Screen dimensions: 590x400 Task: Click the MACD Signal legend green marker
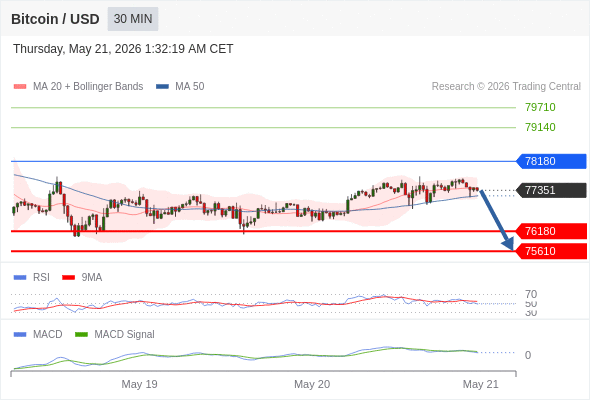click(81, 335)
